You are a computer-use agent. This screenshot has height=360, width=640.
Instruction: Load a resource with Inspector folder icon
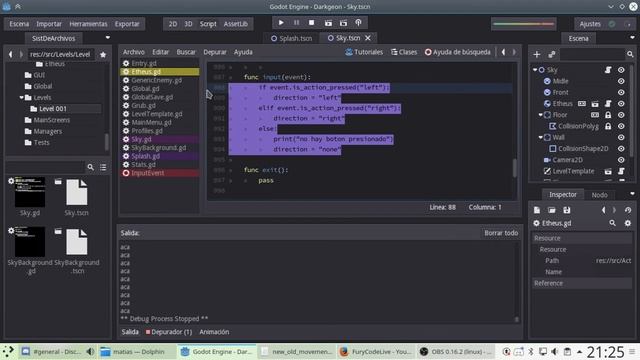[552, 210]
